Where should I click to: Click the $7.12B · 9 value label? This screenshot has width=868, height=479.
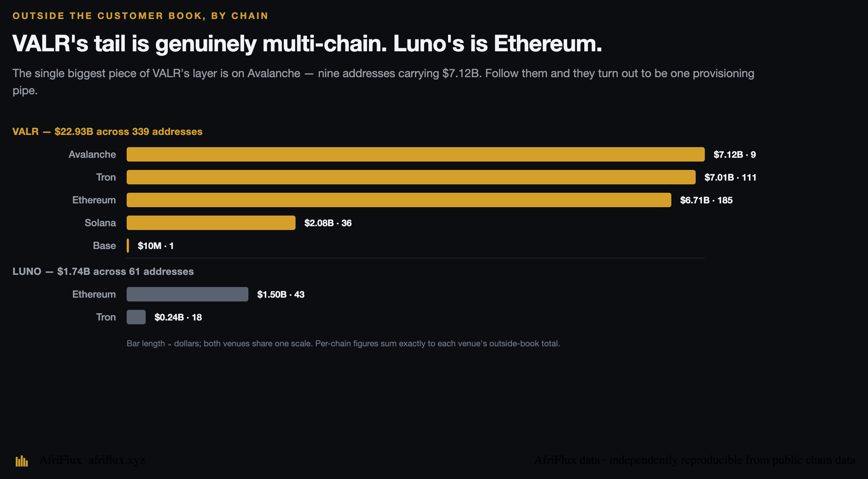point(734,155)
